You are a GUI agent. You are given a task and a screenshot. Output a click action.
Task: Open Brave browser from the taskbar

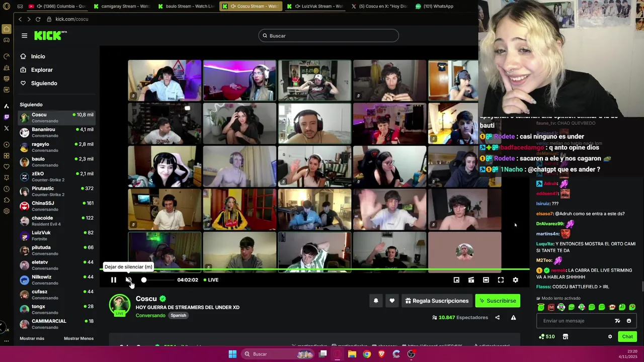(381, 354)
